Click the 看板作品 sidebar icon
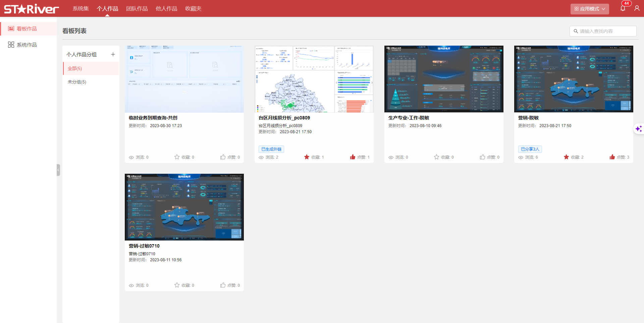 click(11, 29)
